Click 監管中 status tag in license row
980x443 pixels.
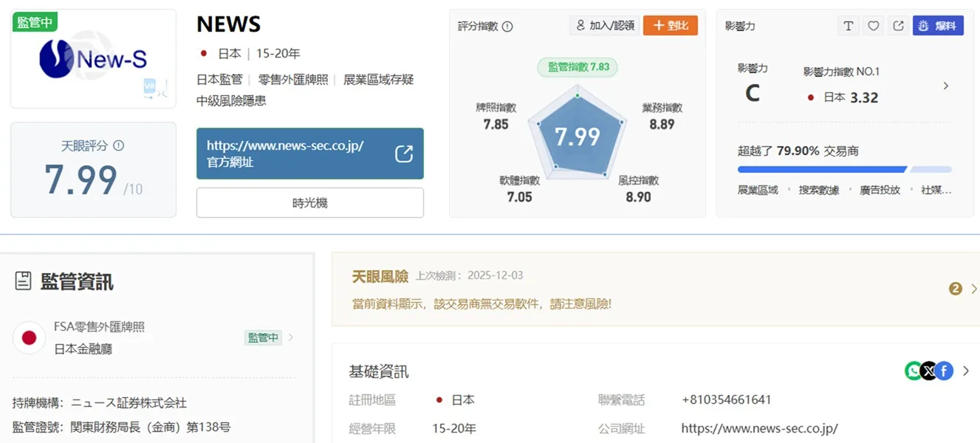point(263,337)
